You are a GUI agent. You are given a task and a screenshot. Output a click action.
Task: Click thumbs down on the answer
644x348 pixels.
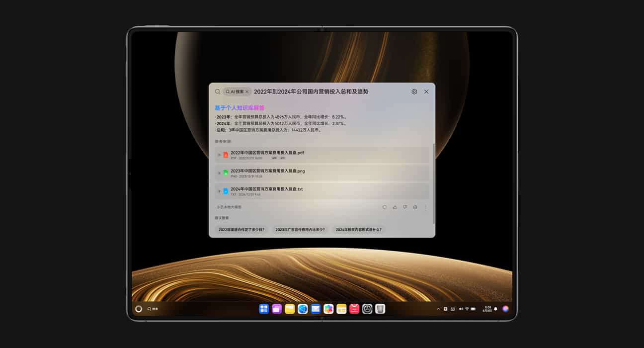[x=405, y=207]
